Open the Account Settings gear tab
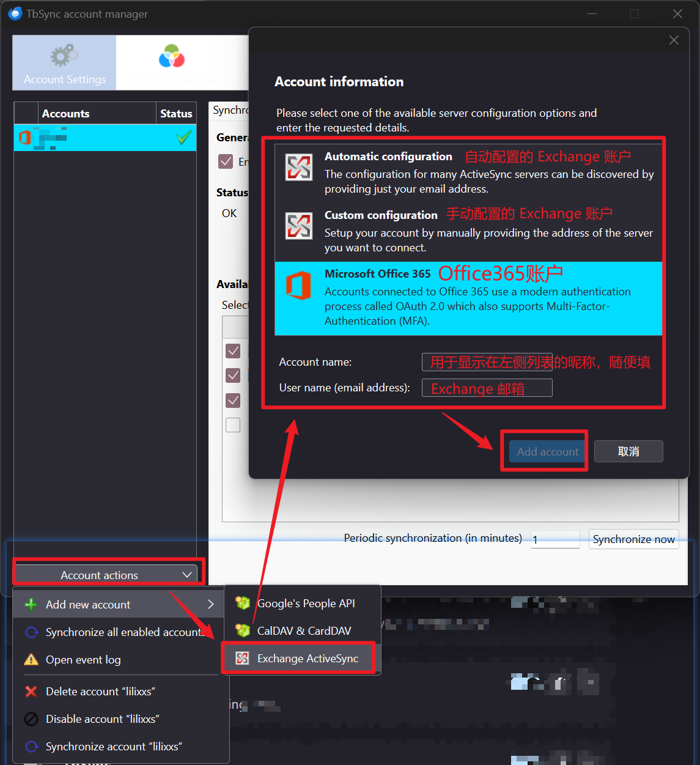The width and height of the screenshot is (700, 765). pos(64,62)
